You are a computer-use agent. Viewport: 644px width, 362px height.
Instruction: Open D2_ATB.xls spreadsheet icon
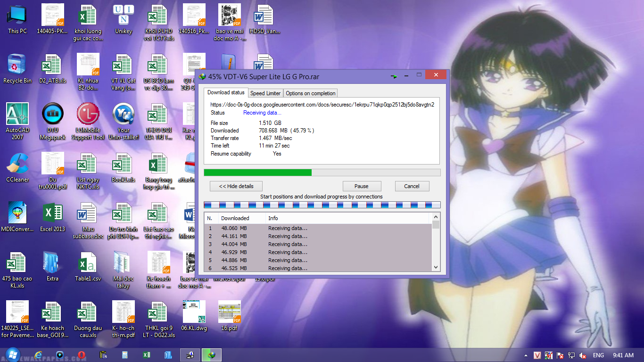pos(53,69)
